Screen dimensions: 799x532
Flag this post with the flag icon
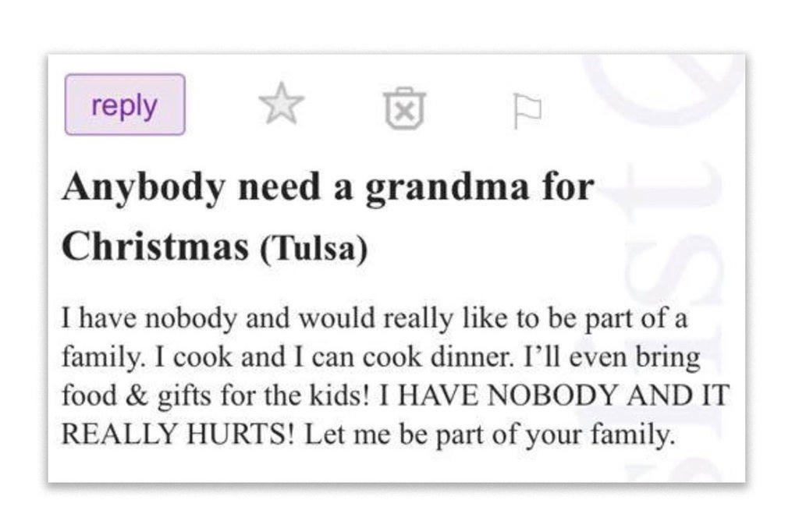click(527, 112)
